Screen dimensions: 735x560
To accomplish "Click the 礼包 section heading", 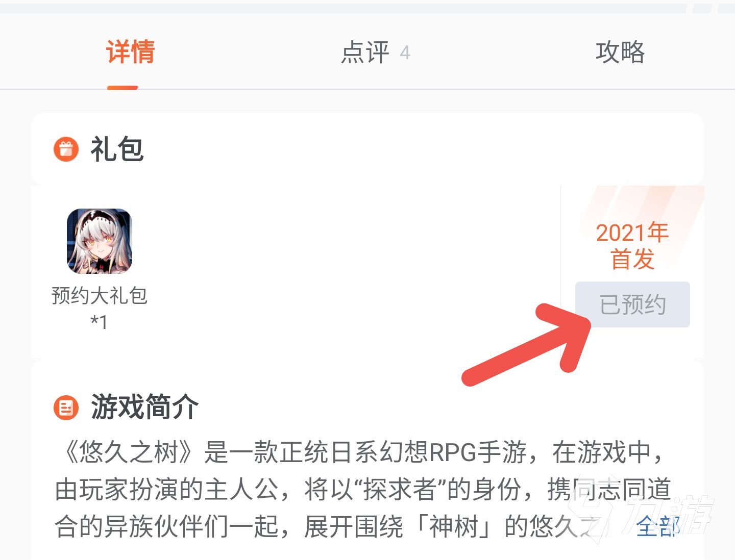I will coord(117,149).
